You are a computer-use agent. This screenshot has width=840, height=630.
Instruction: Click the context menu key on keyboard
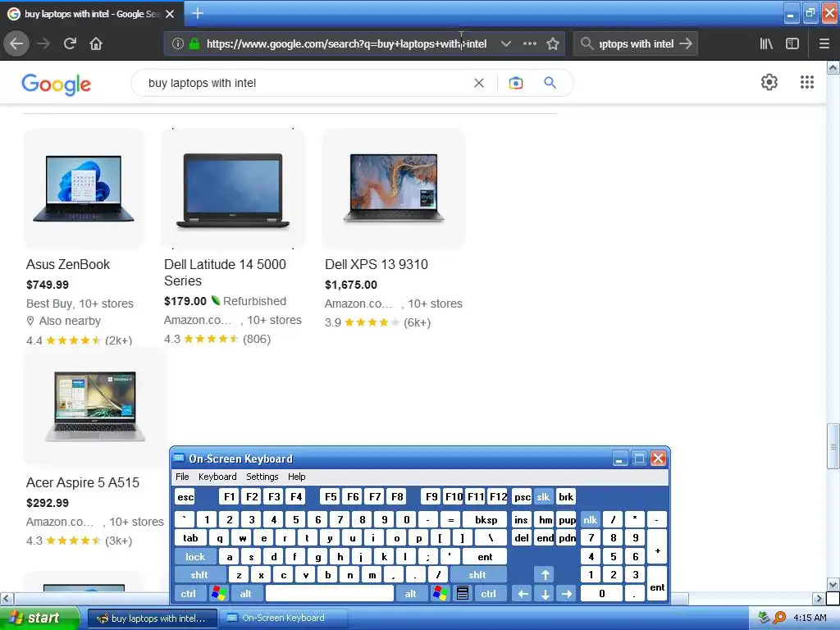tap(463, 594)
